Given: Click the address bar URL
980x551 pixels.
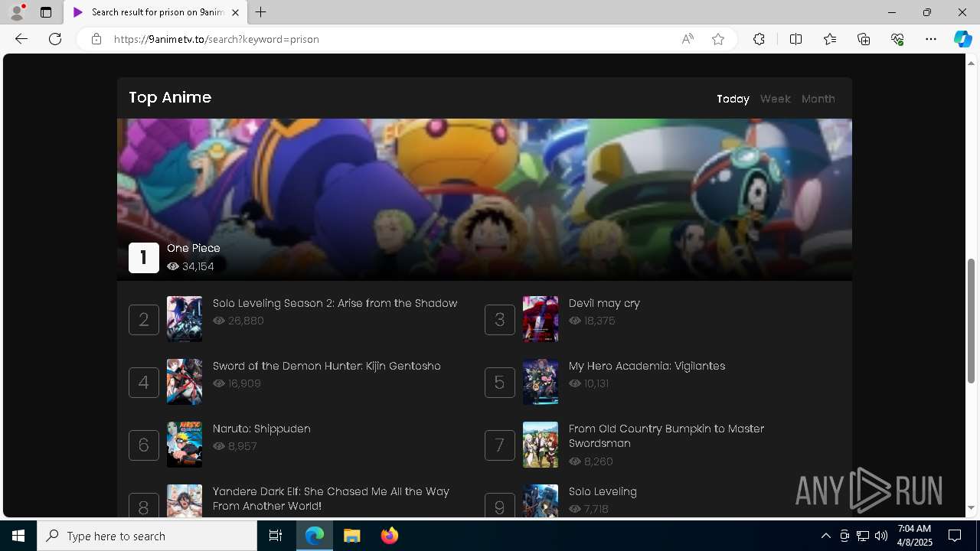Looking at the screenshot, I should [216, 39].
